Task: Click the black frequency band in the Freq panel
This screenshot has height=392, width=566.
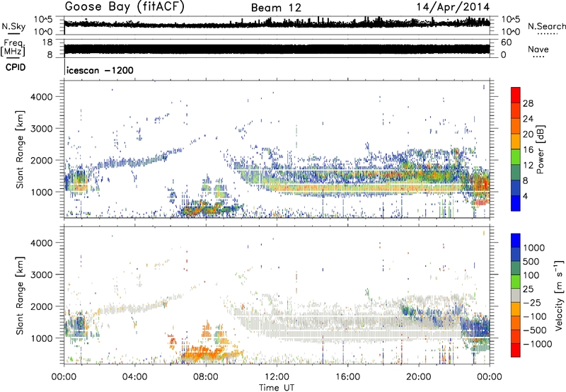Action: 277,50
